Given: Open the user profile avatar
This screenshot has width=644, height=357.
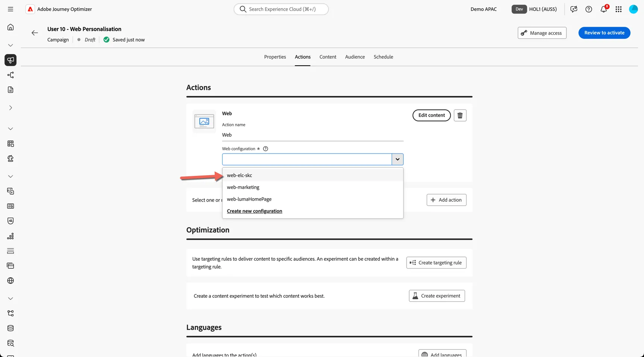Looking at the screenshot, I should click(x=633, y=9).
